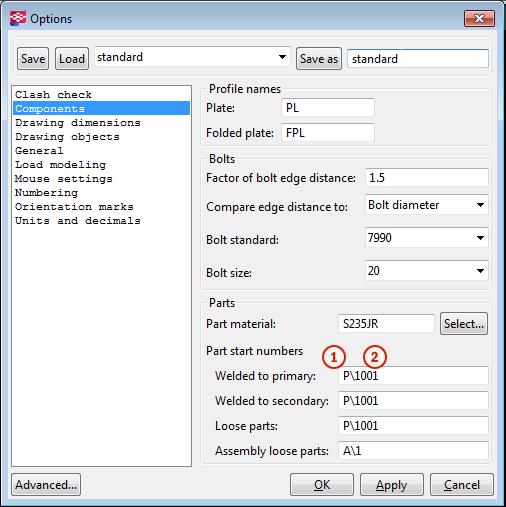Viewport: 506px width, 507px height.
Task: Select Components category
Action: (101, 109)
